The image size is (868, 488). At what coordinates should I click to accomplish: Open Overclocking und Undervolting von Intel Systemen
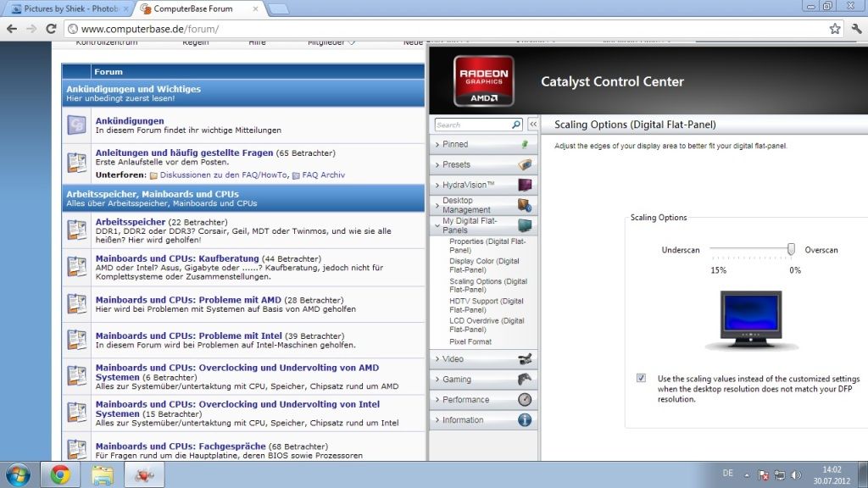[237, 409]
